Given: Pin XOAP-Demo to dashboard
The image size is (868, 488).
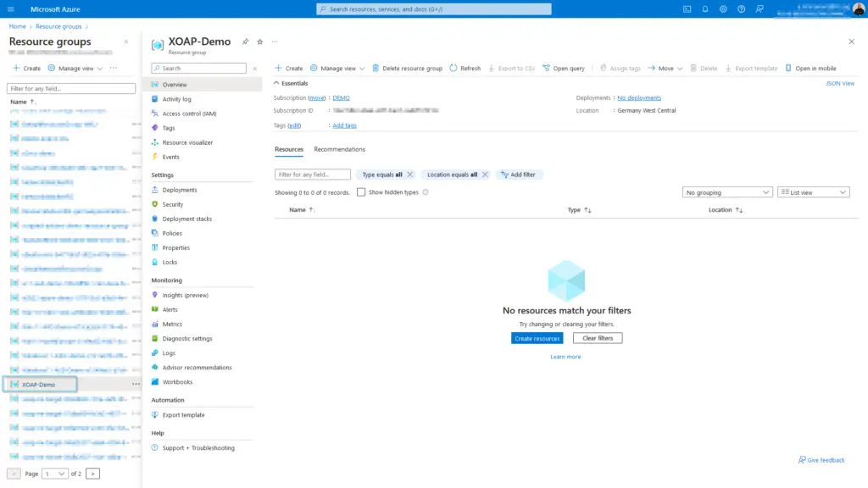Looking at the screenshot, I should pyautogui.click(x=245, y=42).
